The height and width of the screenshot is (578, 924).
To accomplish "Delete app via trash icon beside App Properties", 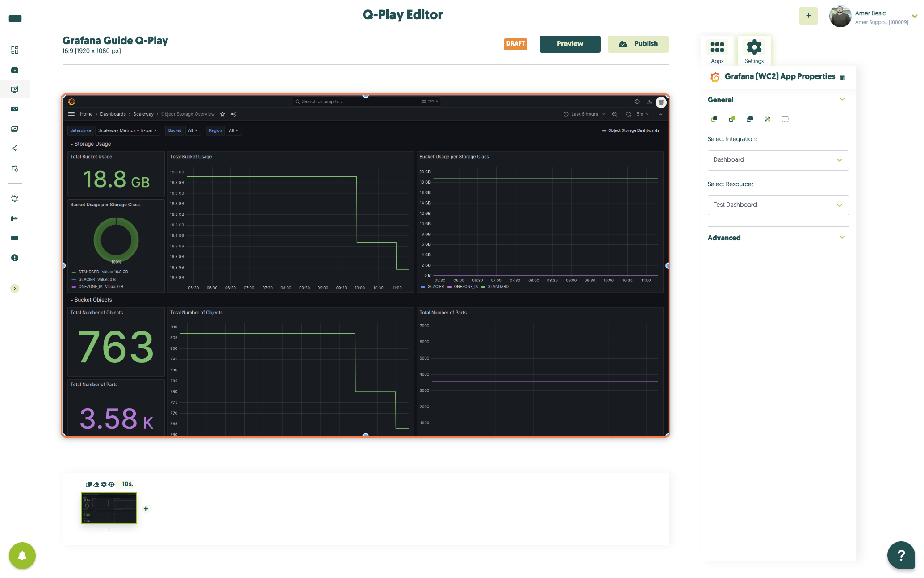I will point(842,77).
